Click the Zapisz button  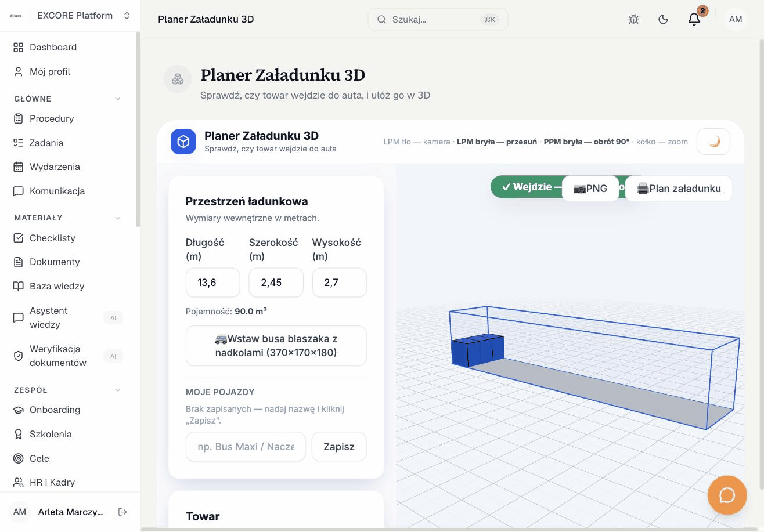point(339,447)
